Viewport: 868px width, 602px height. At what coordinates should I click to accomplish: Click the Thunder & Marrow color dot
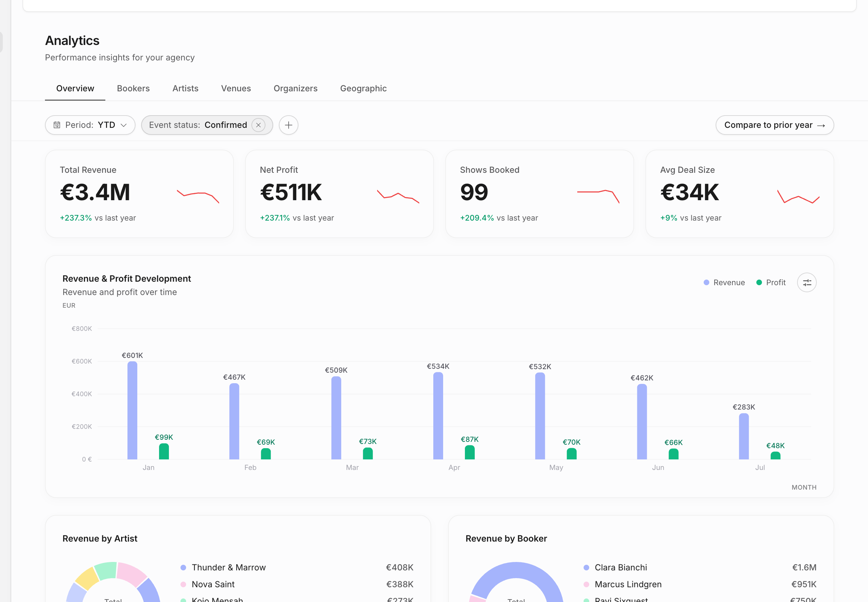(183, 567)
